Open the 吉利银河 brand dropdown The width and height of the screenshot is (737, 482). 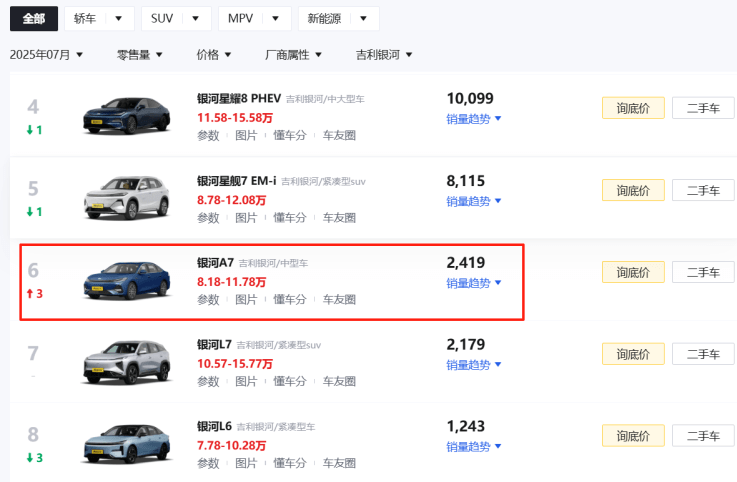pos(384,55)
